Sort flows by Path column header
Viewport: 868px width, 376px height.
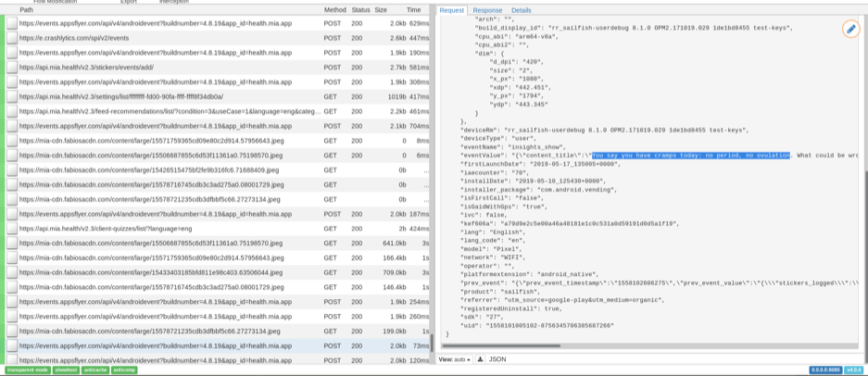click(x=27, y=10)
